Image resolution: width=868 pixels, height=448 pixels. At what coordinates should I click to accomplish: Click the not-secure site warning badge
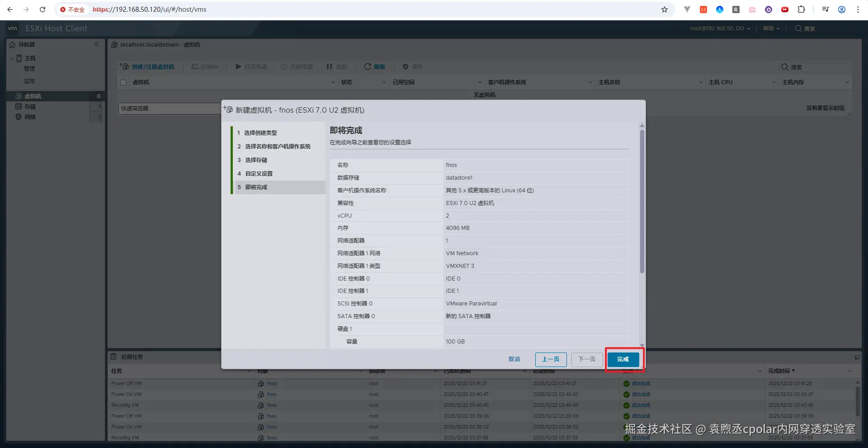(x=72, y=10)
